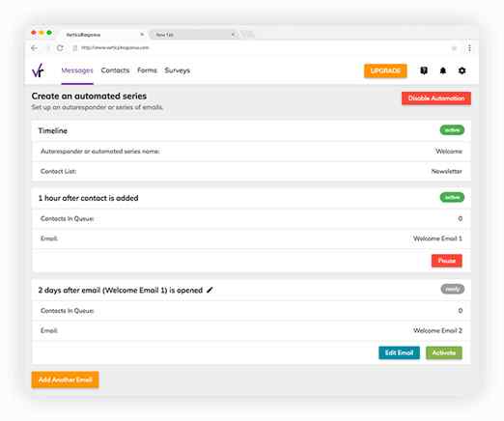Open the Contacts menu tab
This screenshot has height=421, width=504.
(115, 70)
